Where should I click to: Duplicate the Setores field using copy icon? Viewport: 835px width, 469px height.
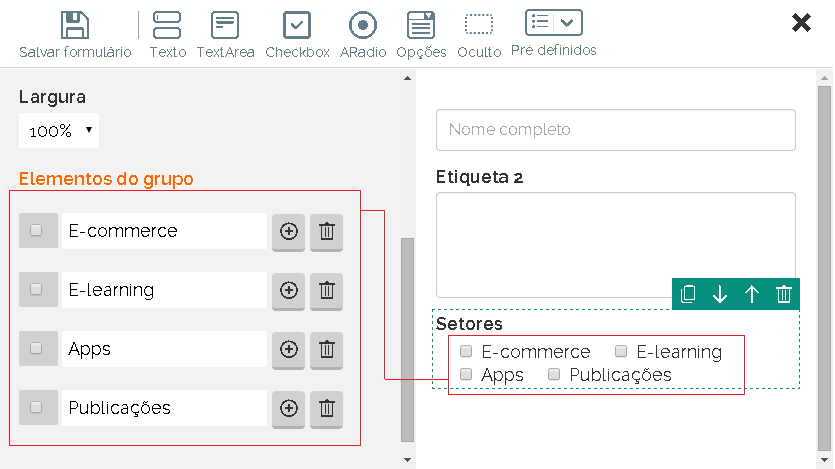688,294
